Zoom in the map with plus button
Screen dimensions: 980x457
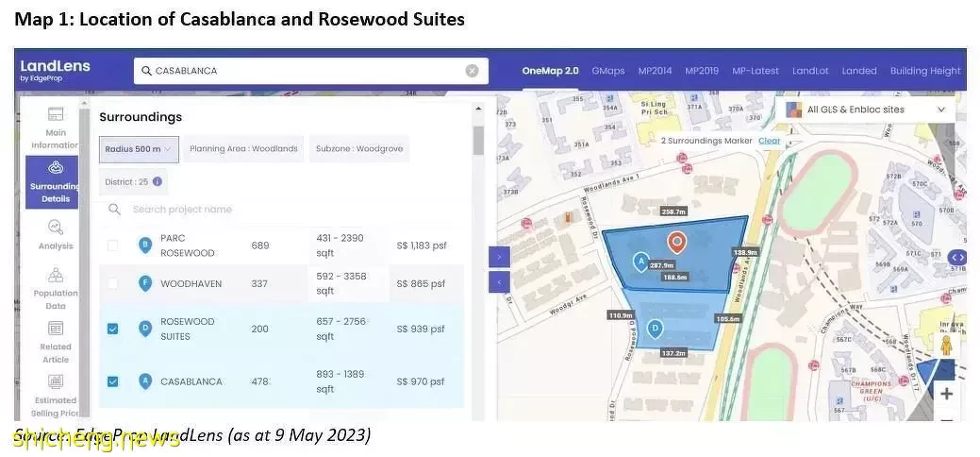pos(946,394)
